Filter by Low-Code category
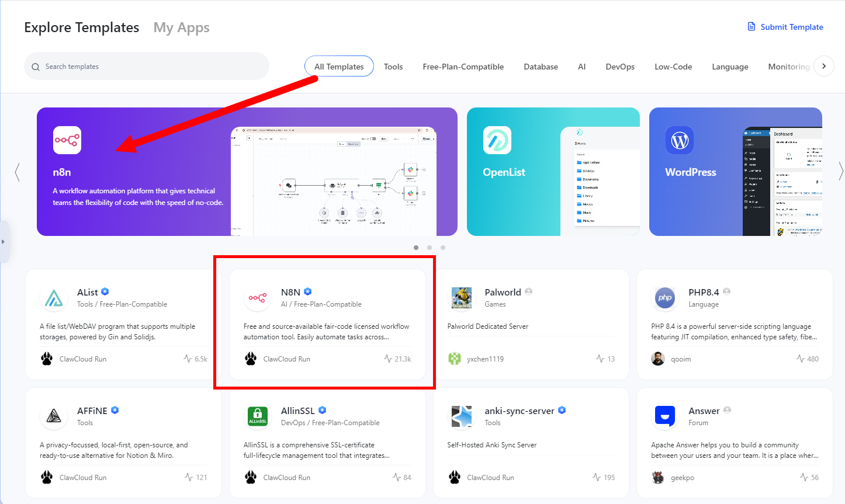 (673, 67)
